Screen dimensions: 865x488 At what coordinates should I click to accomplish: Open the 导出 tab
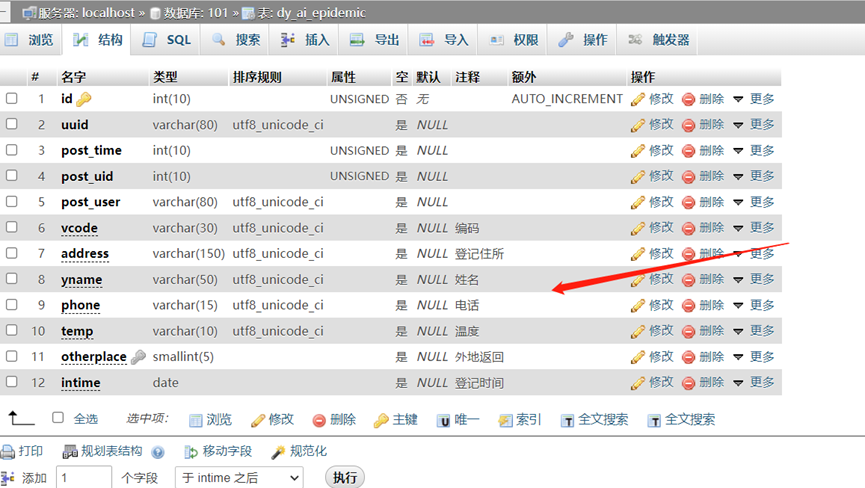375,40
